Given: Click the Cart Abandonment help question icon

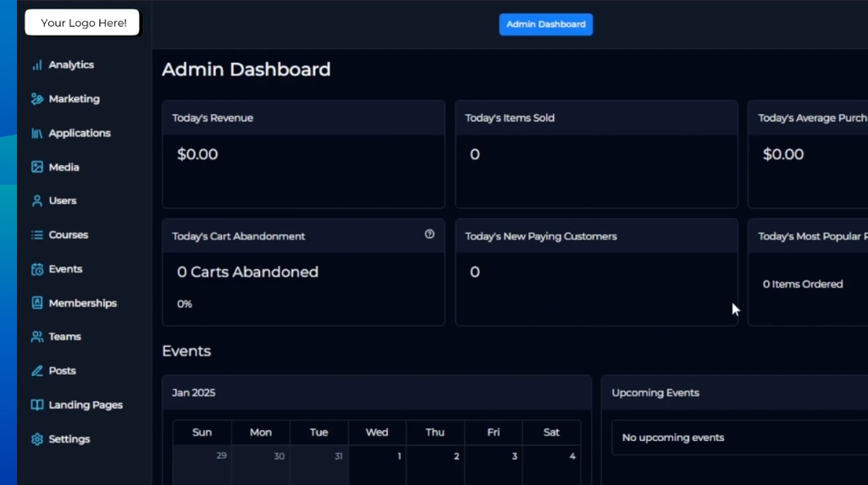Looking at the screenshot, I should 429,234.
